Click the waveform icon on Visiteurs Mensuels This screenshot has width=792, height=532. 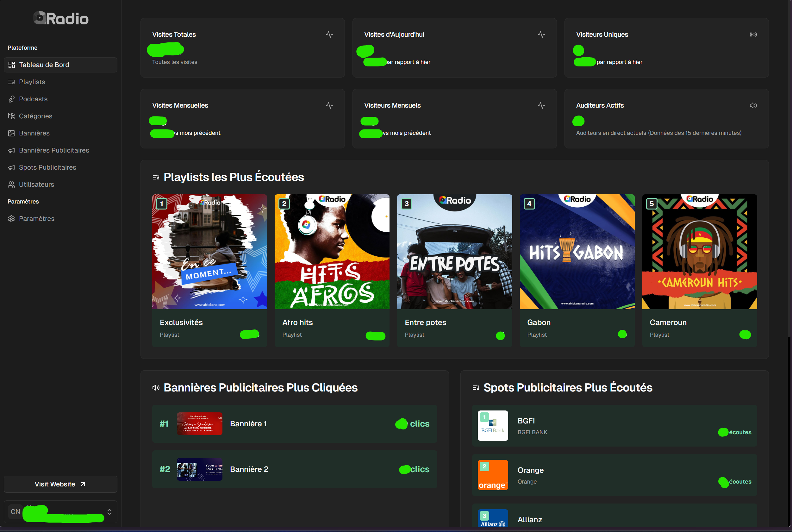pyautogui.click(x=541, y=105)
